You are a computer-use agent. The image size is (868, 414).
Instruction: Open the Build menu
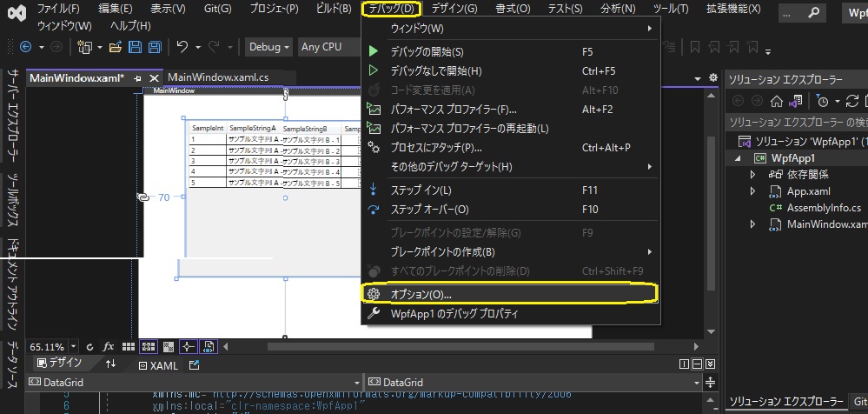[334, 9]
